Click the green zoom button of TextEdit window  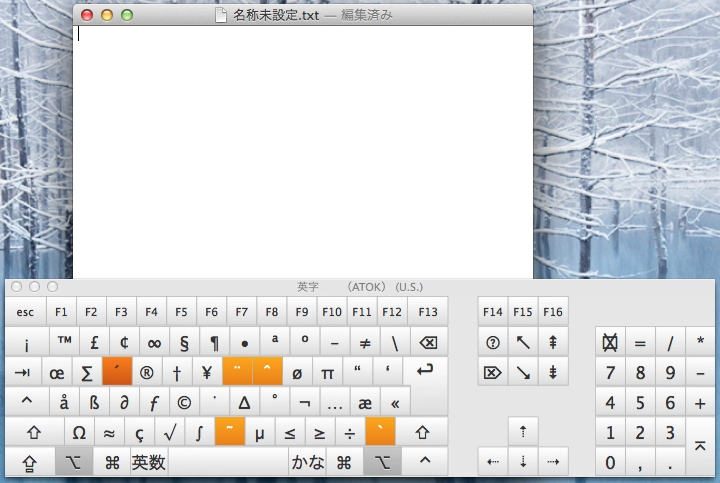(127, 15)
